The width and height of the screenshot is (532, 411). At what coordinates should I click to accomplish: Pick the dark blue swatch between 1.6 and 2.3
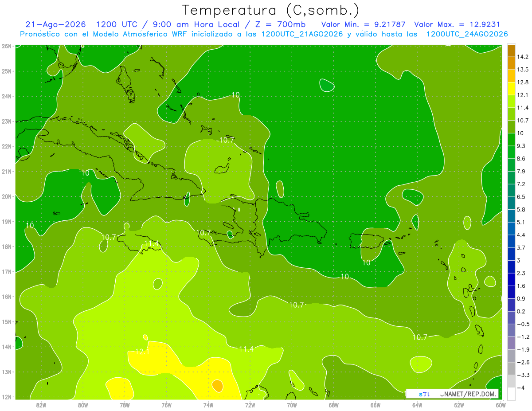[x=511, y=279]
